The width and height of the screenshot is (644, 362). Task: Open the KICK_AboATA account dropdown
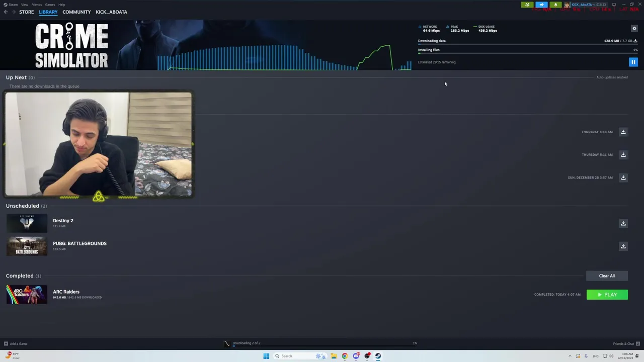click(589, 5)
